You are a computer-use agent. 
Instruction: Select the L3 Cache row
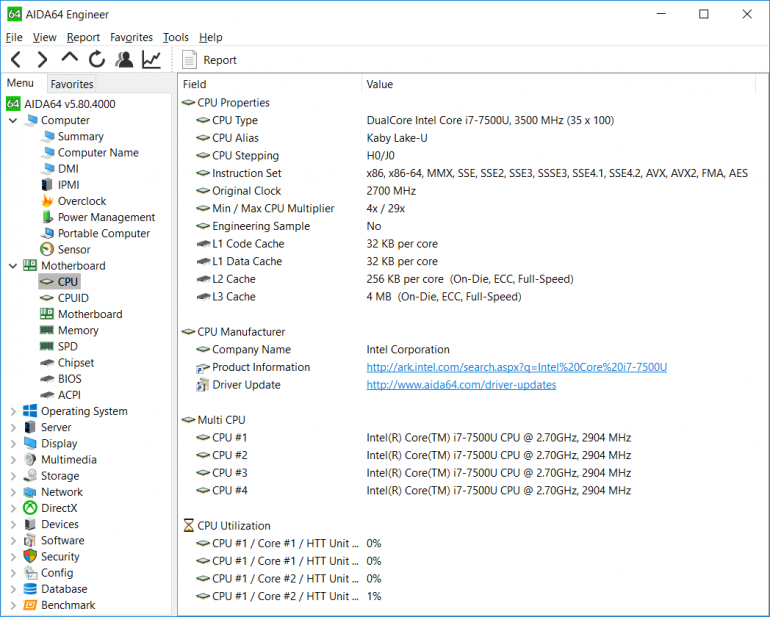click(x=473, y=297)
